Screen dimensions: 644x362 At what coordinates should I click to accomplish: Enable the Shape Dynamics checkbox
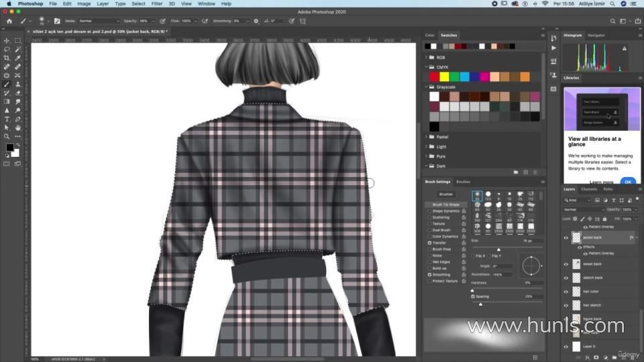(429, 211)
